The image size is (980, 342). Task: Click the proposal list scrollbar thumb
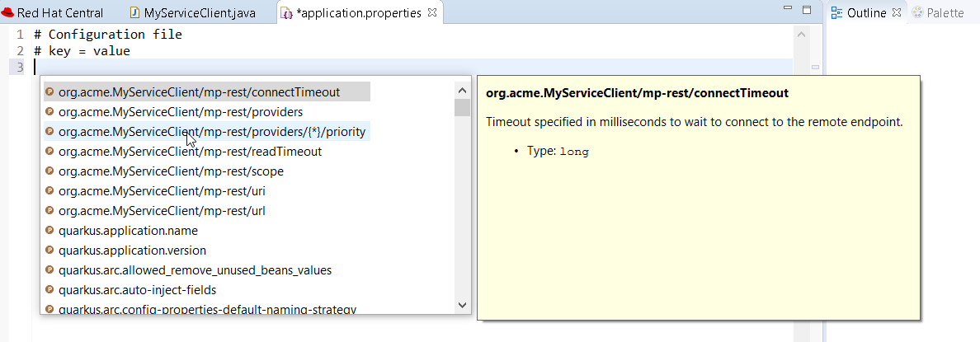click(463, 107)
